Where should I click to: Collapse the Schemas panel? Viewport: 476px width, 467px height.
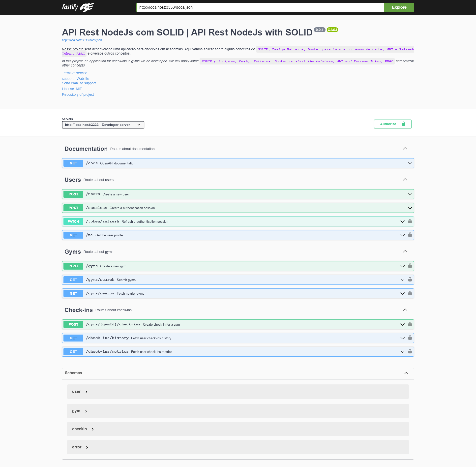coord(406,373)
